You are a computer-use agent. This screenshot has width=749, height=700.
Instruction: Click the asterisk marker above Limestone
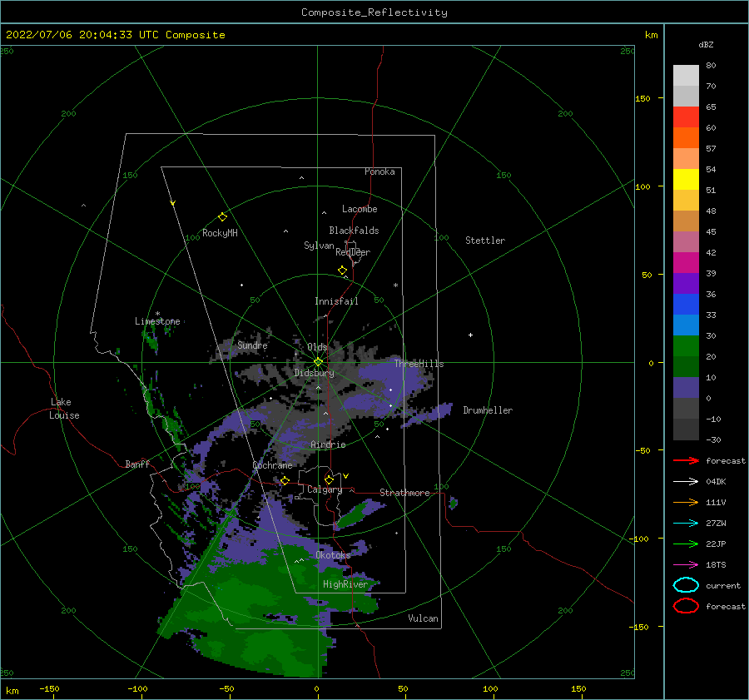157,314
